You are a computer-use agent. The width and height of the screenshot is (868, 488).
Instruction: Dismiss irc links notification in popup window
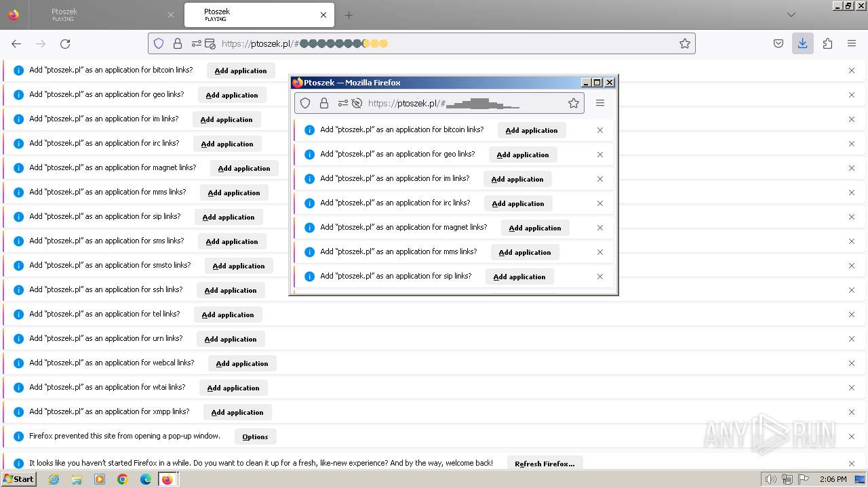(600, 203)
